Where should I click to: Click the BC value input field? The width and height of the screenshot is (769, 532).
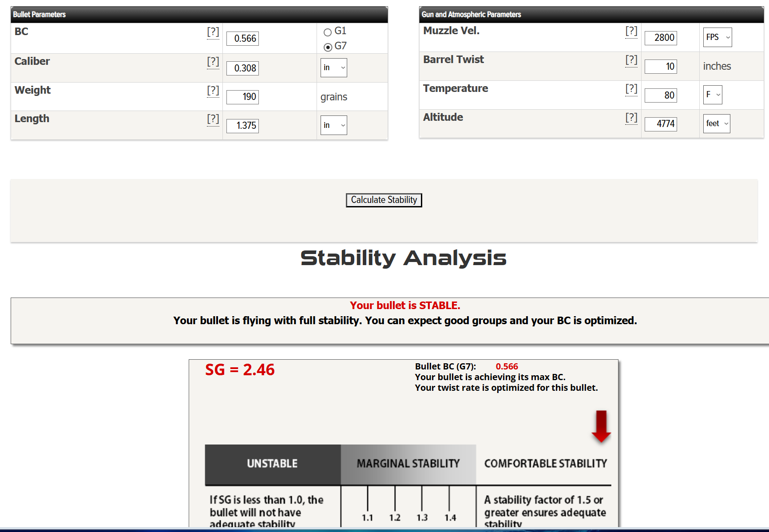pyautogui.click(x=242, y=39)
